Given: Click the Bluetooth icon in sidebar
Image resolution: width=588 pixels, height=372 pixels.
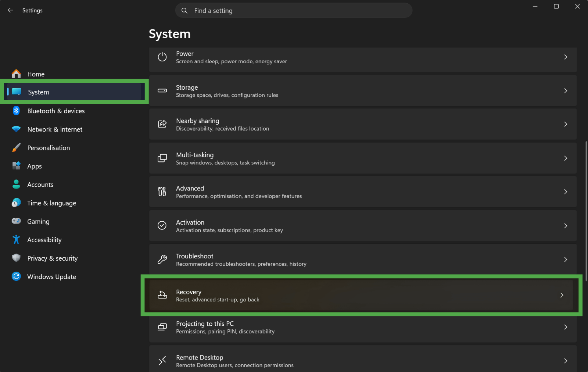Looking at the screenshot, I should [x=16, y=111].
